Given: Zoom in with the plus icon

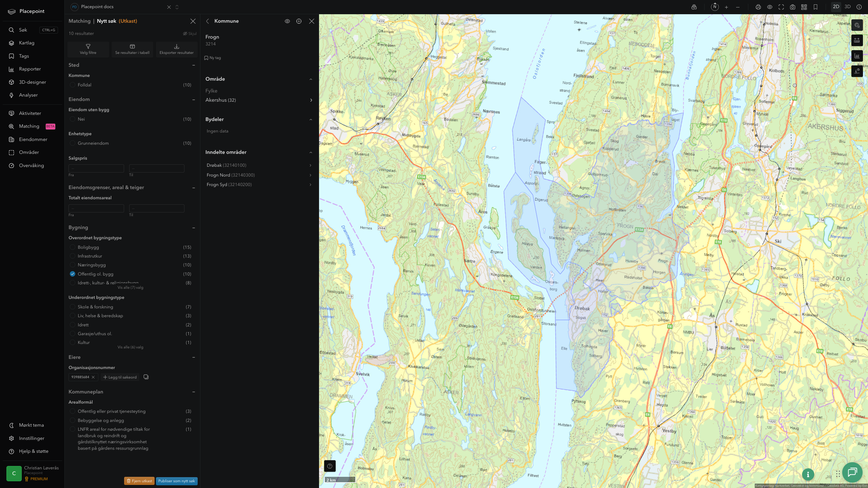Looking at the screenshot, I should click(726, 7).
